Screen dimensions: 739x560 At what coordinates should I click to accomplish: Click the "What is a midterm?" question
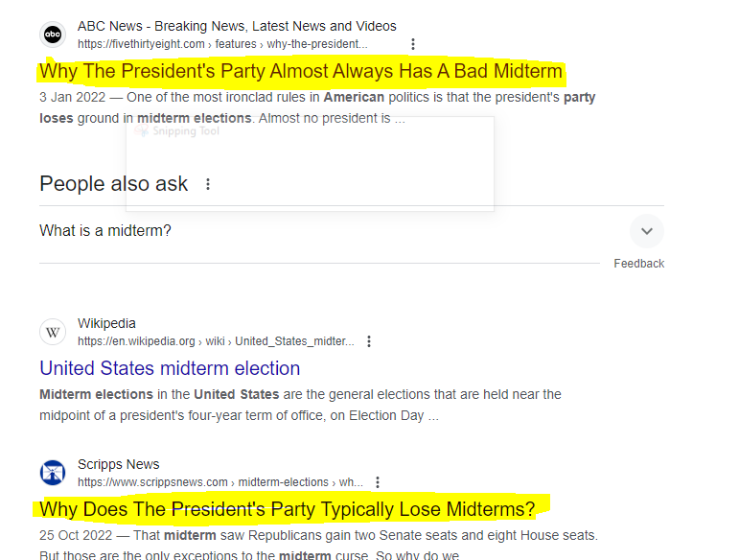coord(105,231)
